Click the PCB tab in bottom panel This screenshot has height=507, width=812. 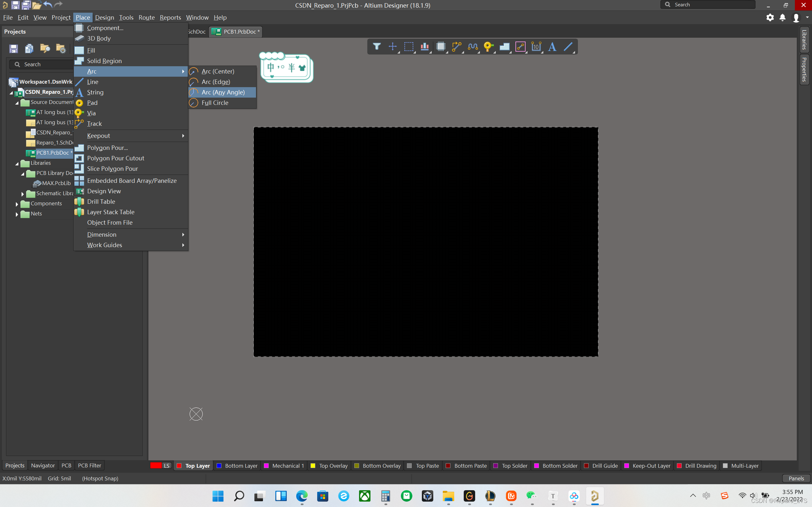tap(66, 465)
